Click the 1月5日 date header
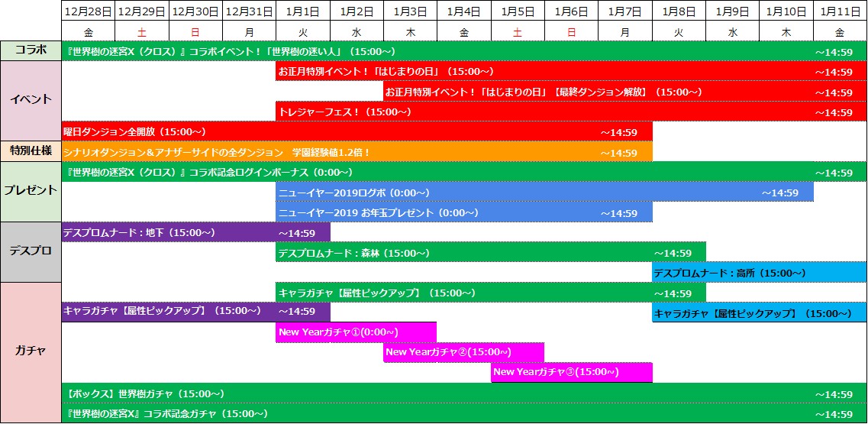Image resolution: width=868 pixels, height=424 pixels. (x=518, y=11)
